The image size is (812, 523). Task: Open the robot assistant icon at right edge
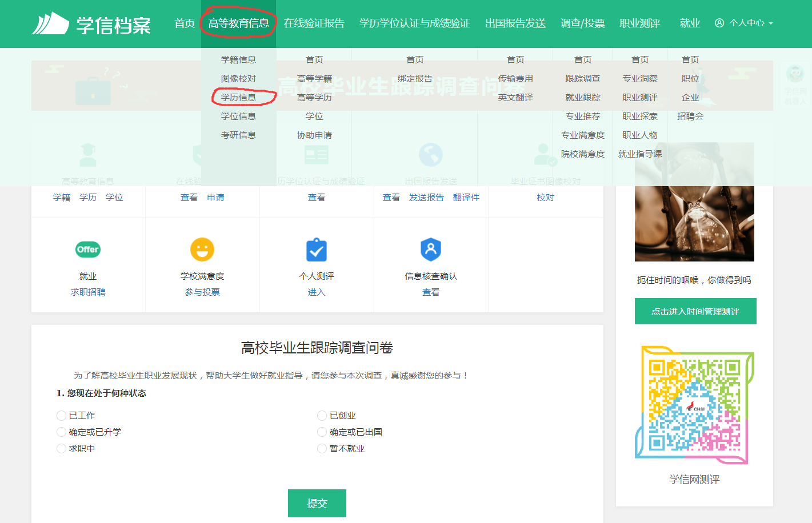795,74
